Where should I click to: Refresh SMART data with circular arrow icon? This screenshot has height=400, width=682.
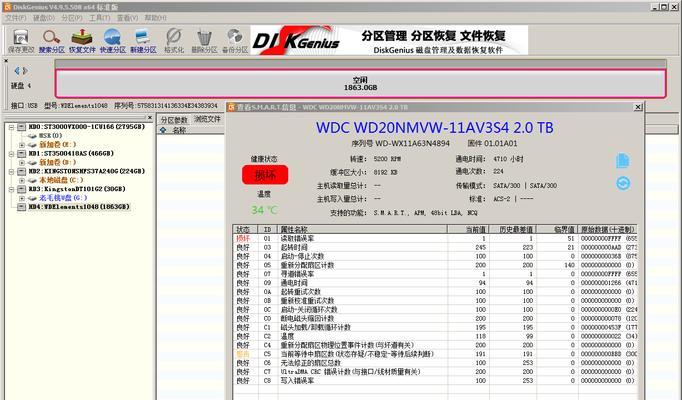(623, 183)
